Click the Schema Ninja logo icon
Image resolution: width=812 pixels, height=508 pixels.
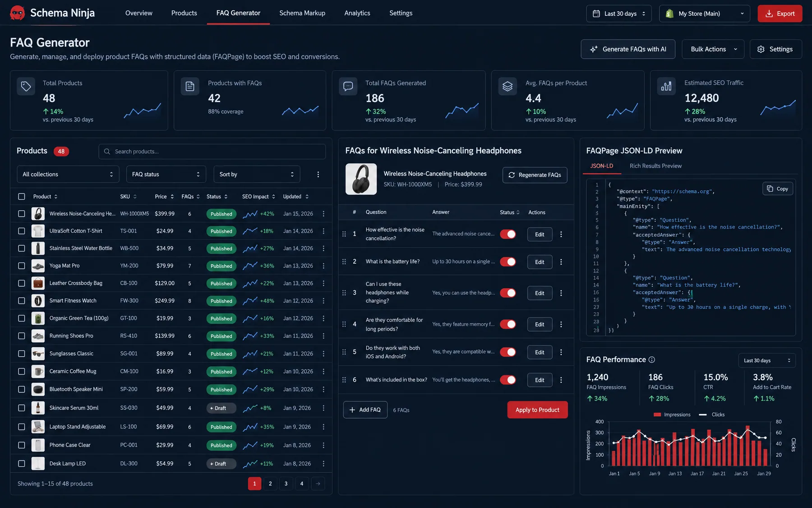(x=18, y=13)
